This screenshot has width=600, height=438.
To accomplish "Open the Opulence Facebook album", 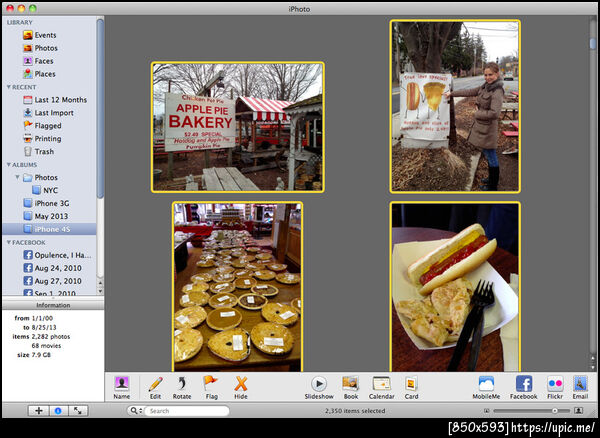I will (57, 256).
